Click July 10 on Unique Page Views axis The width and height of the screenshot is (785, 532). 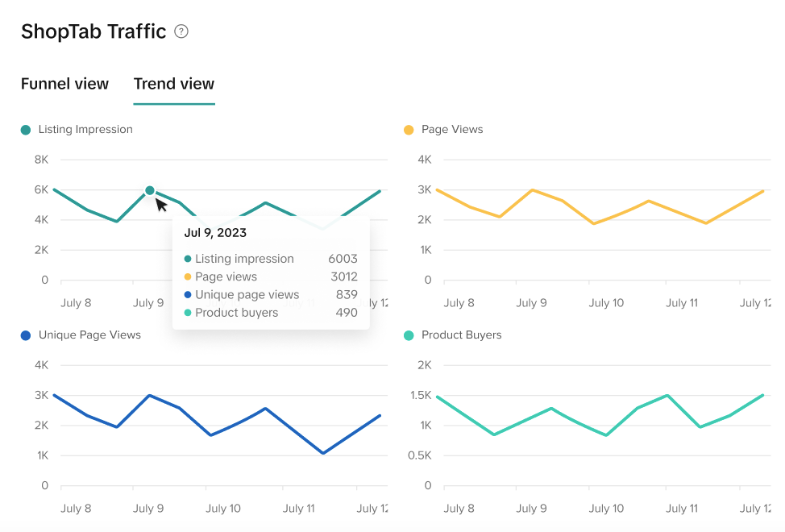point(223,509)
